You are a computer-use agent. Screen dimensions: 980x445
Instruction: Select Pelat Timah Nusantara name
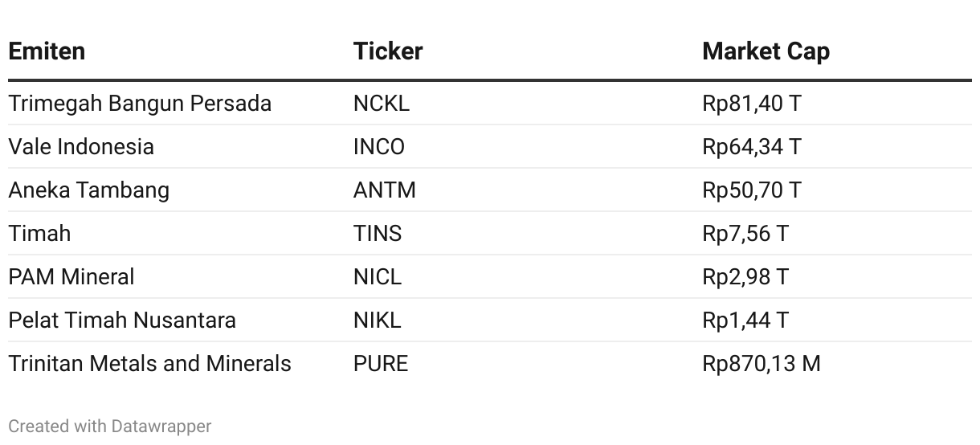tap(122, 320)
